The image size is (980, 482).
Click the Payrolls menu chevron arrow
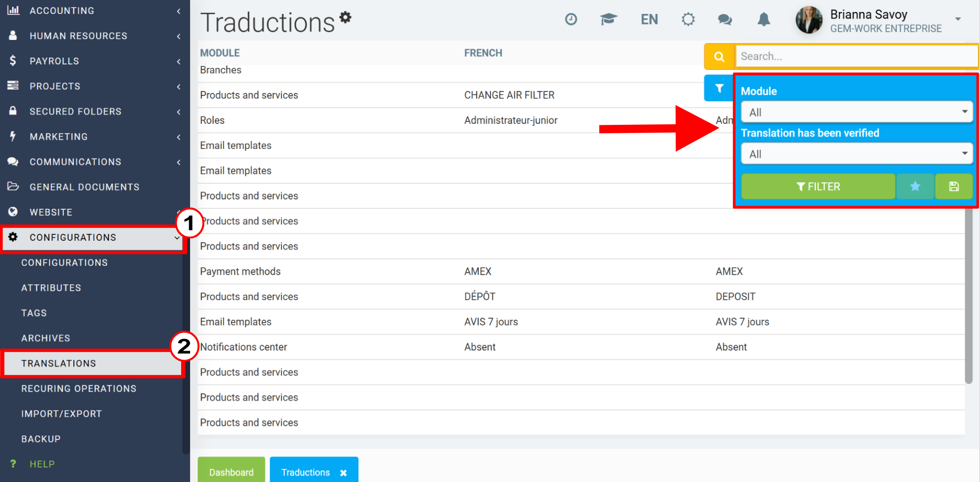tap(179, 61)
